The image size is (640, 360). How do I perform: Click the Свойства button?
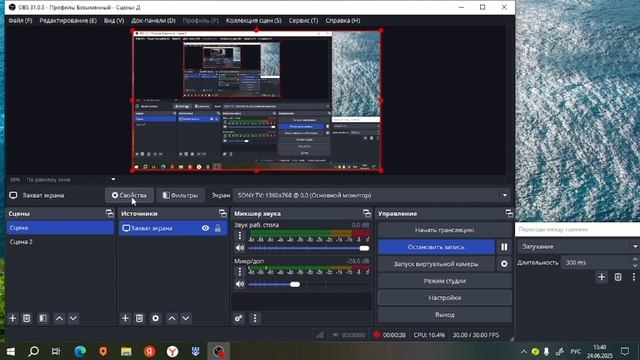129,196
